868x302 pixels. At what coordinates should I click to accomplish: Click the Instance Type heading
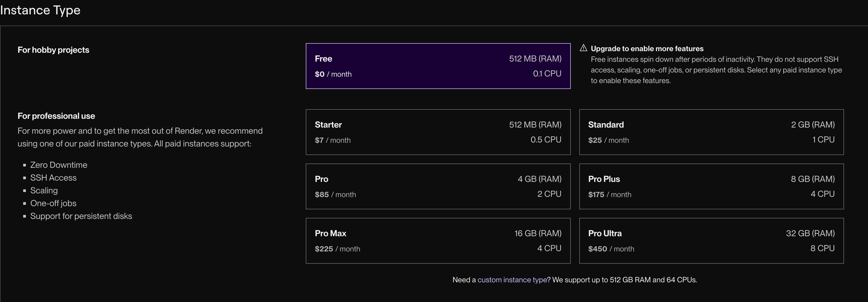(41, 10)
